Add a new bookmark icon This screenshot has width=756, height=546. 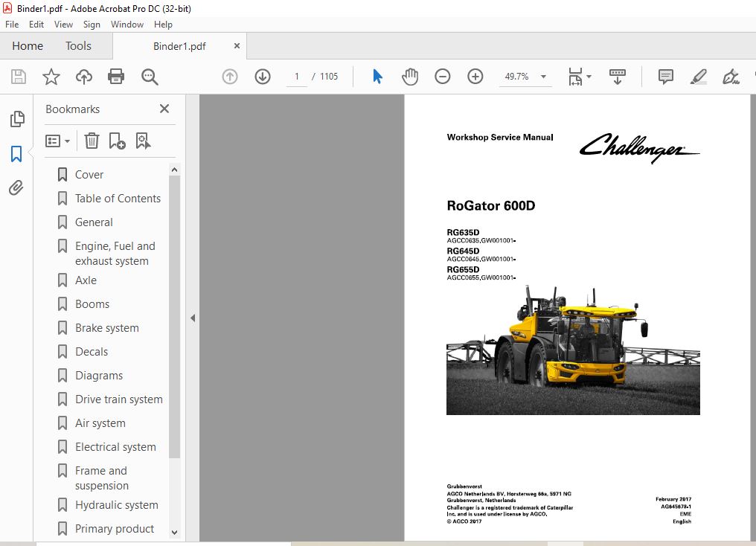click(117, 141)
